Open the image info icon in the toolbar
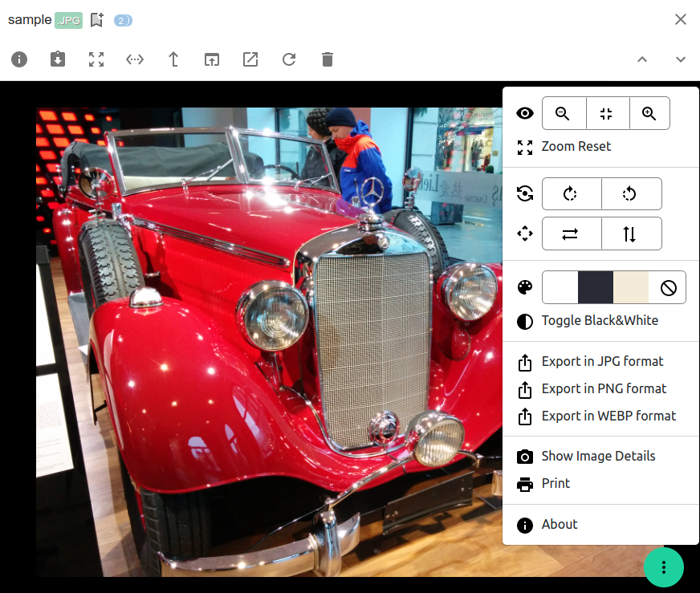Image resolution: width=700 pixels, height=593 pixels. [18, 59]
